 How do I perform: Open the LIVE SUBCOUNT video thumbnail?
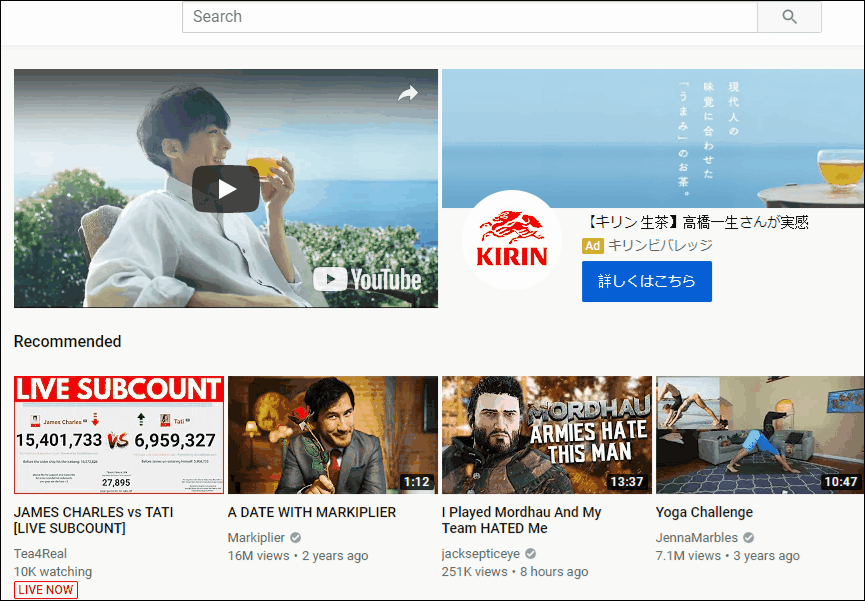coord(119,435)
